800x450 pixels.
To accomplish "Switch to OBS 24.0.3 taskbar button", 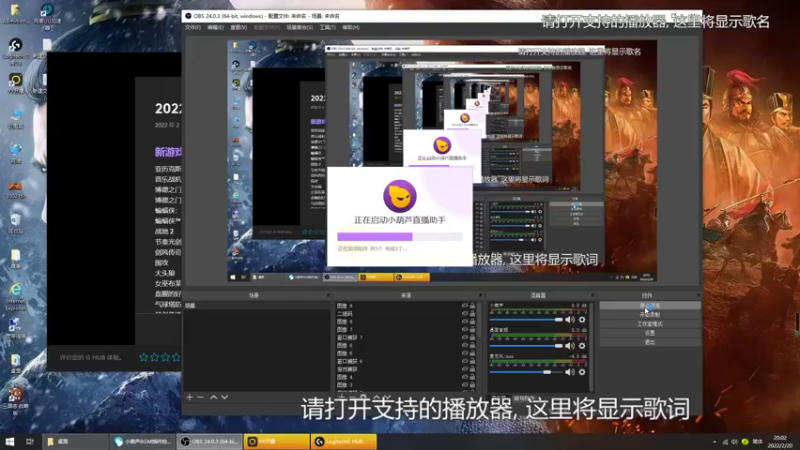I will coord(210,441).
